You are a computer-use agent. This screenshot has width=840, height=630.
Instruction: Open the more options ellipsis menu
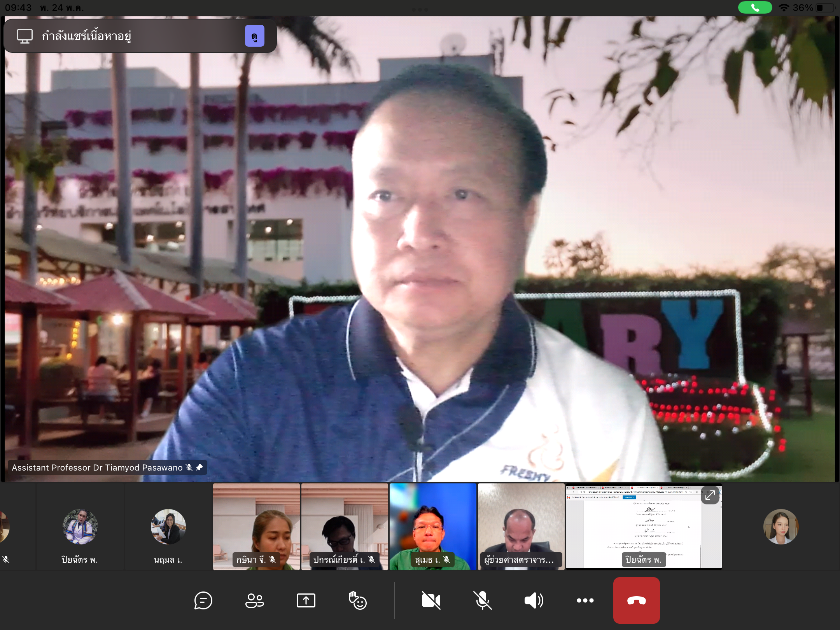pos(585,600)
